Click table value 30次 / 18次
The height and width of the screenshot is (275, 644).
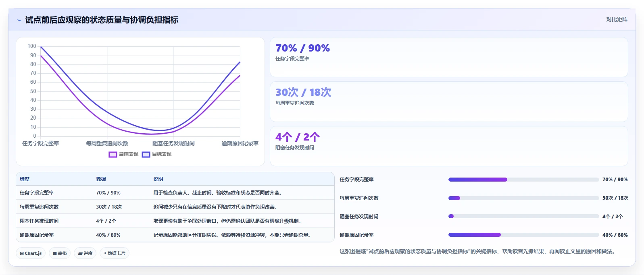click(109, 207)
